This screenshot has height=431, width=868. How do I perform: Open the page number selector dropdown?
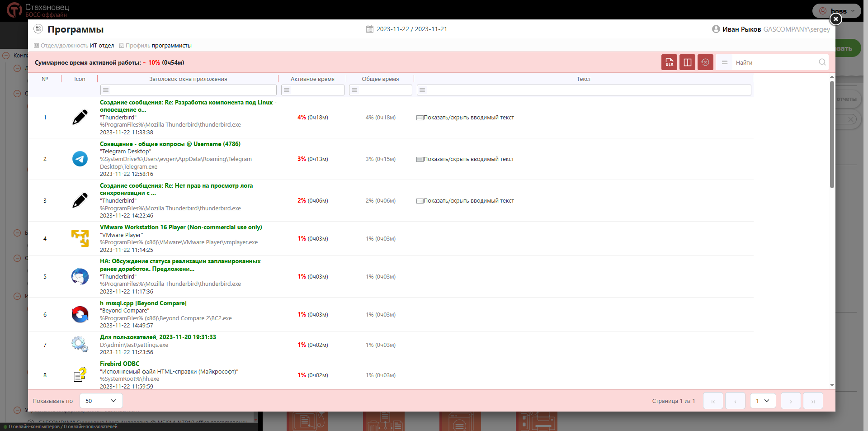coord(763,401)
